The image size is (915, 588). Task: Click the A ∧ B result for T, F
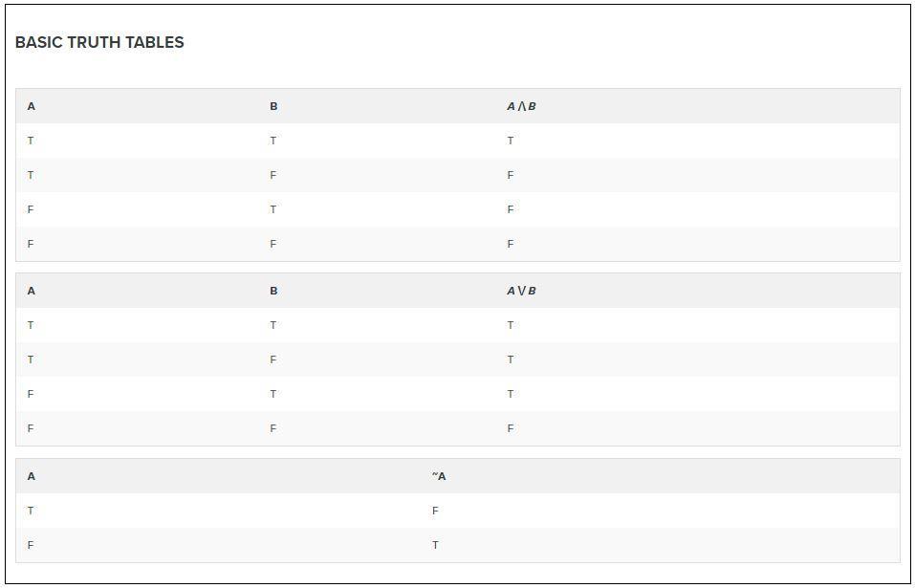511,175
